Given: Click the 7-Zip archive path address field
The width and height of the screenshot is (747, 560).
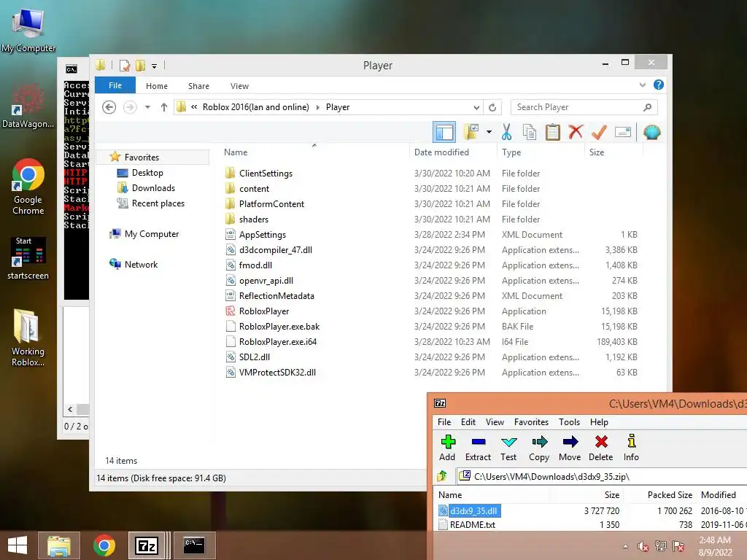Looking at the screenshot, I should tap(601, 476).
